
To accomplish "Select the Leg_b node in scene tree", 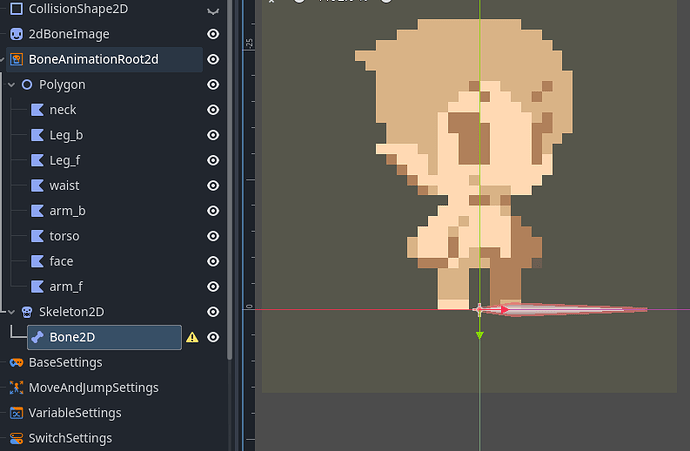I will (x=65, y=135).
